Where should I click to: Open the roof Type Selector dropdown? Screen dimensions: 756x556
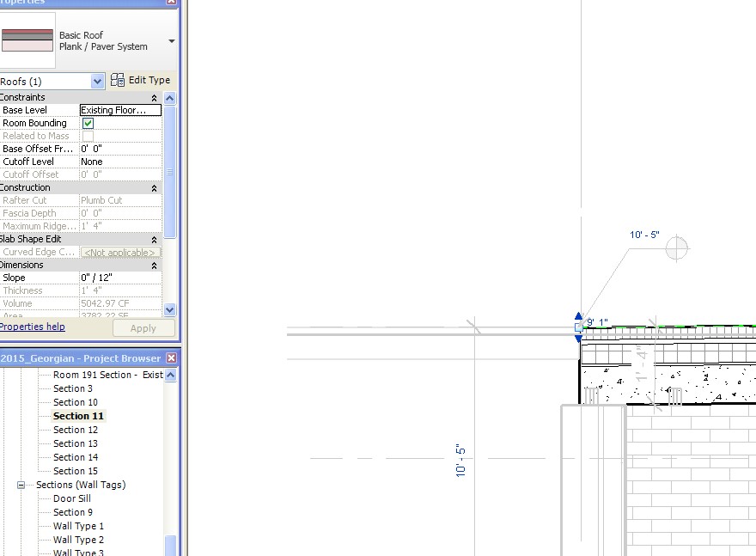point(171,41)
